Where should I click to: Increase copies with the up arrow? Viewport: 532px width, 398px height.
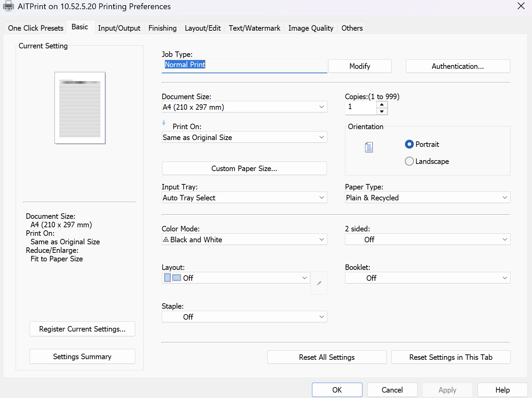pyautogui.click(x=382, y=105)
